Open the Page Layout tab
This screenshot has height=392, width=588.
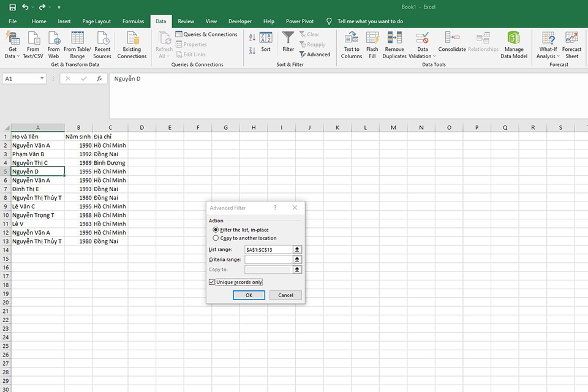tap(96, 21)
